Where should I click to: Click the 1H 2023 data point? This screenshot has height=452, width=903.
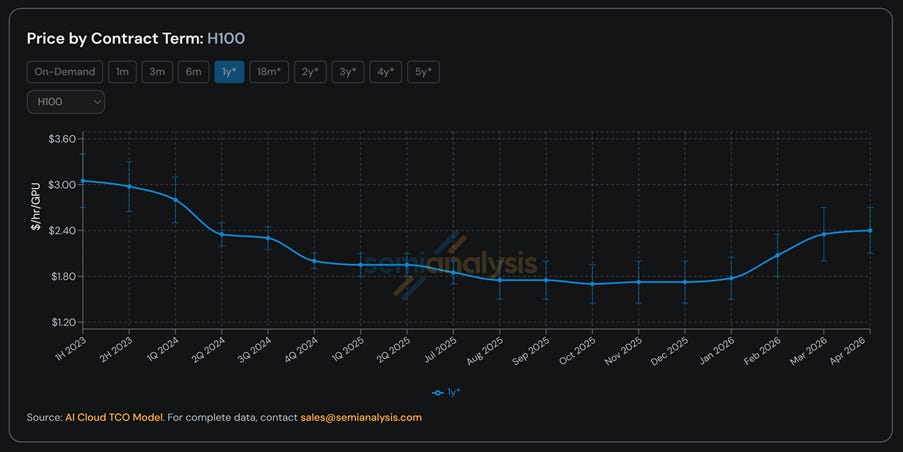83,181
